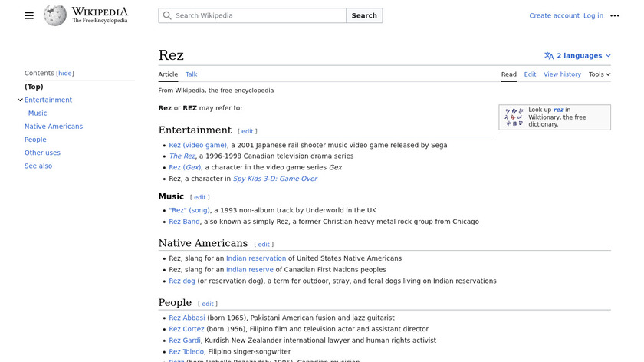Open the "Rez" (song) link
Image resolution: width=644 pixels, height=362 pixels.
pyautogui.click(x=189, y=210)
